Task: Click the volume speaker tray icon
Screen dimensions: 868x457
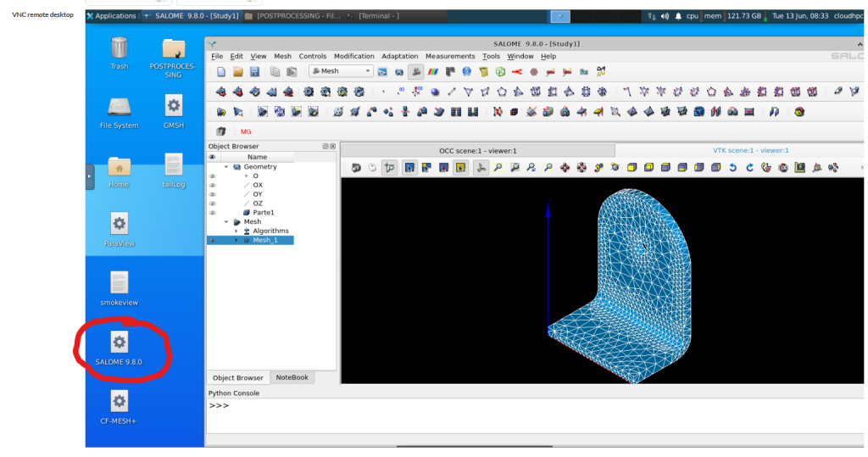Action: click(665, 16)
